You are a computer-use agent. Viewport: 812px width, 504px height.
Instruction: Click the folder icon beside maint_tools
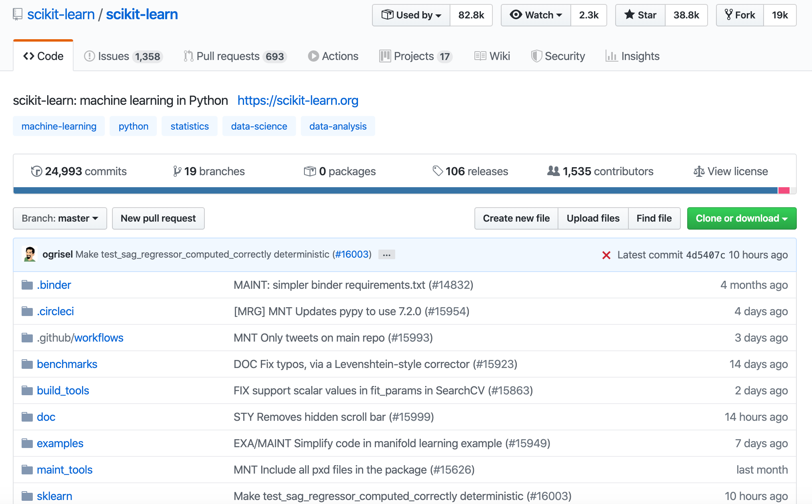(27, 470)
